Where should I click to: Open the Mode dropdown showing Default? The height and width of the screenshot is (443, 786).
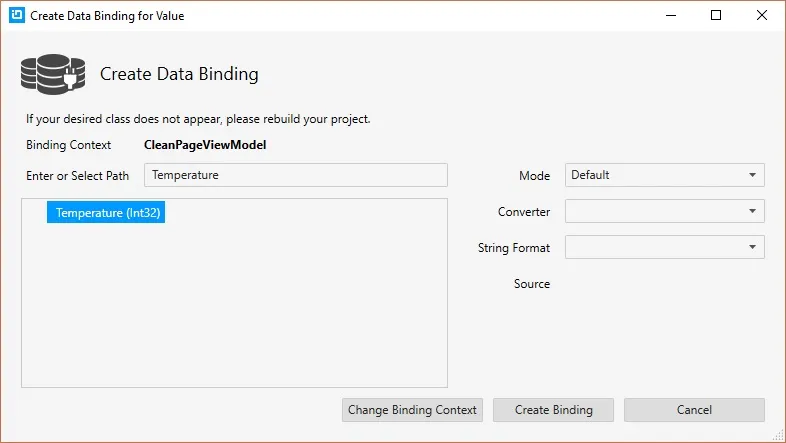(x=664, y=175)
